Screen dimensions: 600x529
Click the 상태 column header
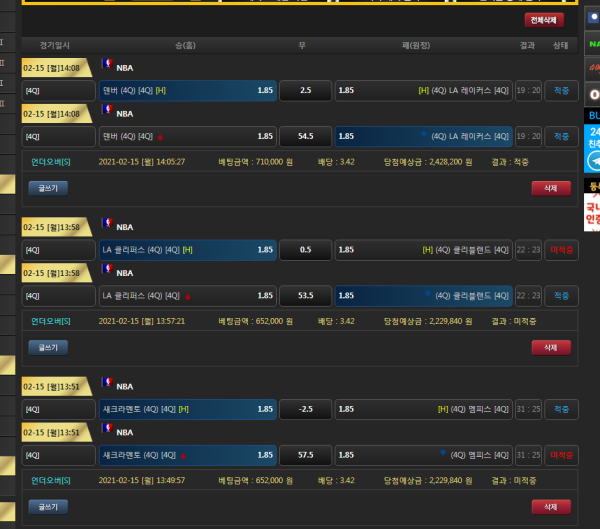(561, 45)
